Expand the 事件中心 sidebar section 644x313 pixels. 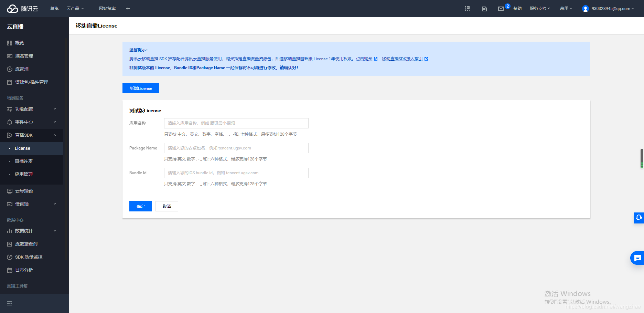pos(31,122)
